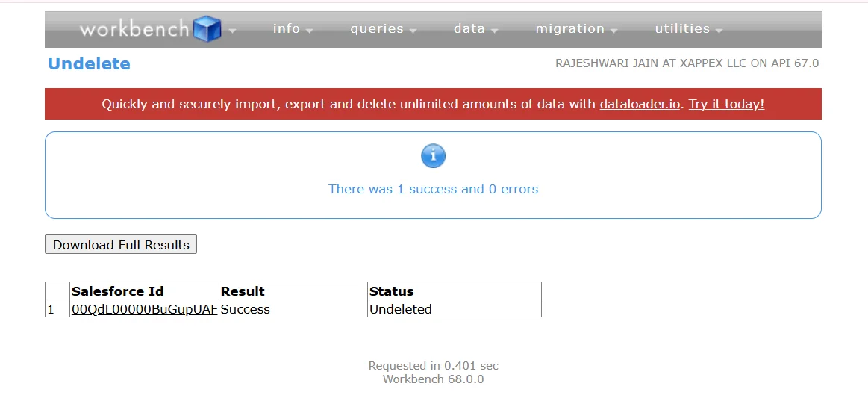Click row number 1 cell
The image size is (868, 419).
[57, 308]
